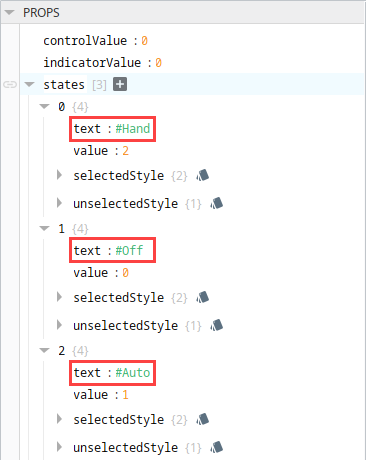Open style icon for state 2 selectedStyle

[x=203, y=419]
